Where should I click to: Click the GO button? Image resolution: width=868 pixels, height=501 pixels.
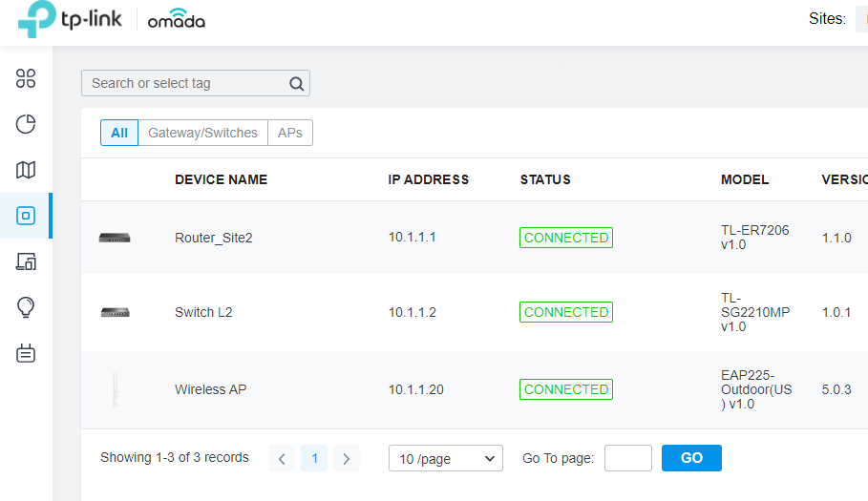(x=691, y=458)
